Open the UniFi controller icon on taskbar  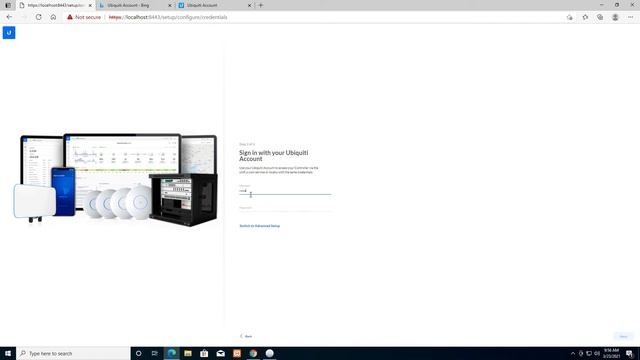coord(269,353)
